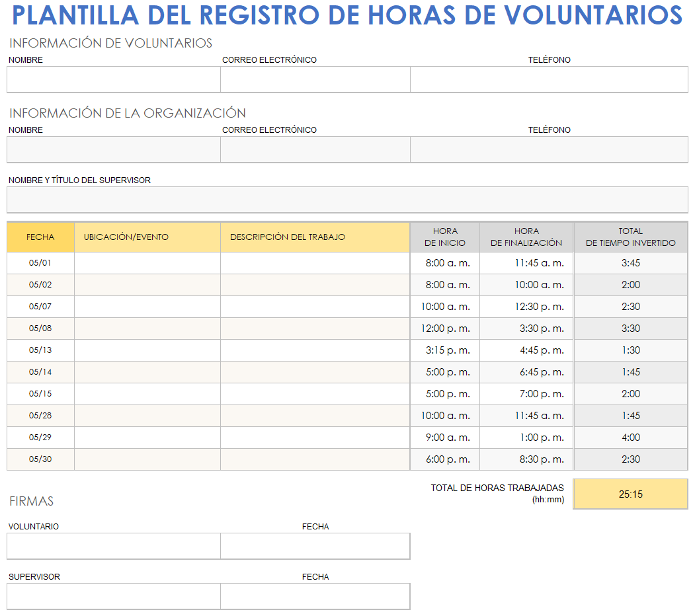
Task: Click the UBICACIÓN/EVENTO column header
Action: (147, 237)
